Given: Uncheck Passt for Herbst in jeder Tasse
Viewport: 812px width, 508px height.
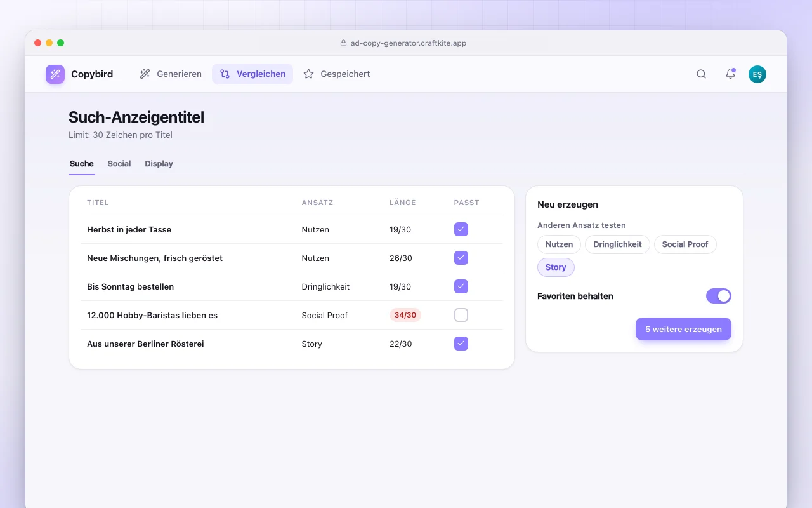Looking at the screenshot, I should point(461,229).
